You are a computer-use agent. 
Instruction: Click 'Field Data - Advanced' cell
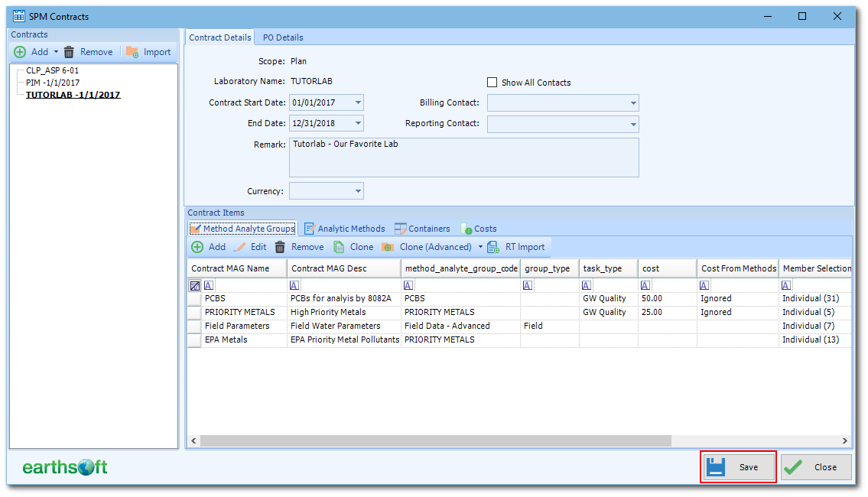tap(460, 326)
